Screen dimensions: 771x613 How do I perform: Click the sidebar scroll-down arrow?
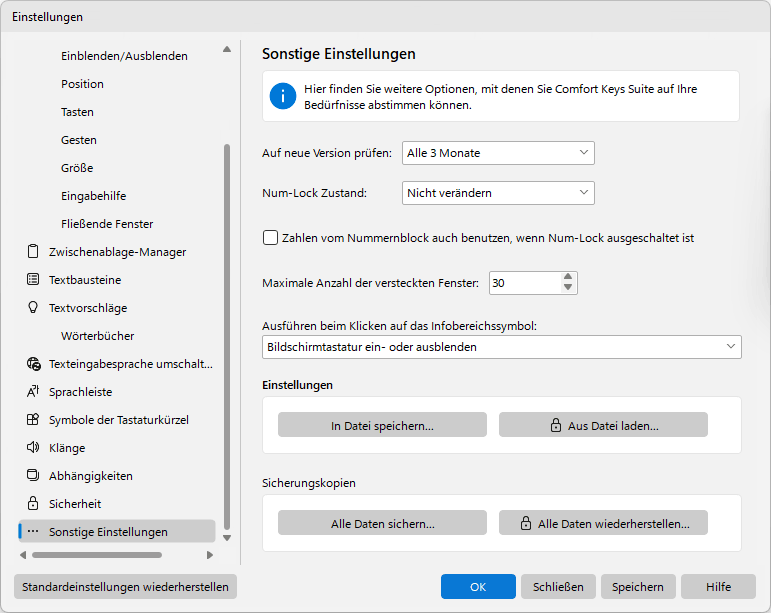(x=227, y=538)
